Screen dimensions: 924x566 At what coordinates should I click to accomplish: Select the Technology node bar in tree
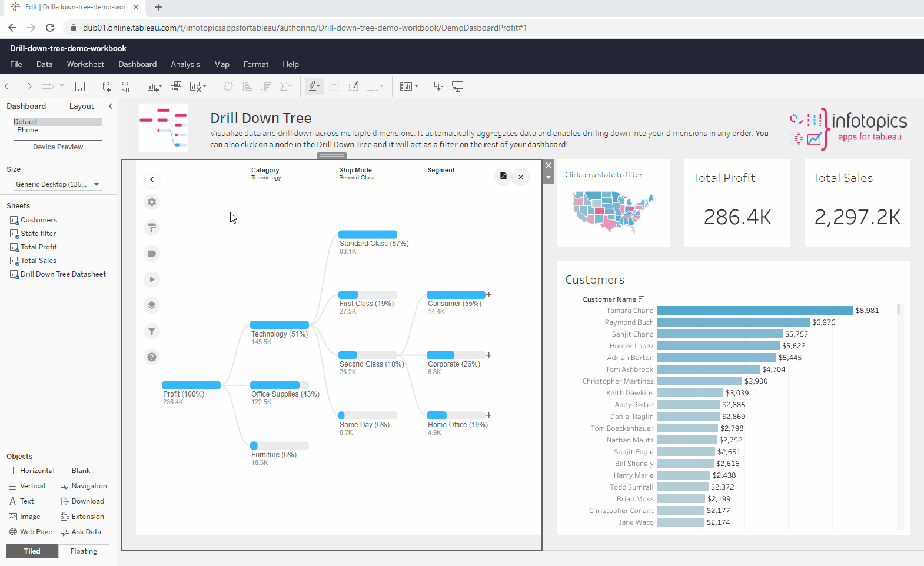click(280, 325)
